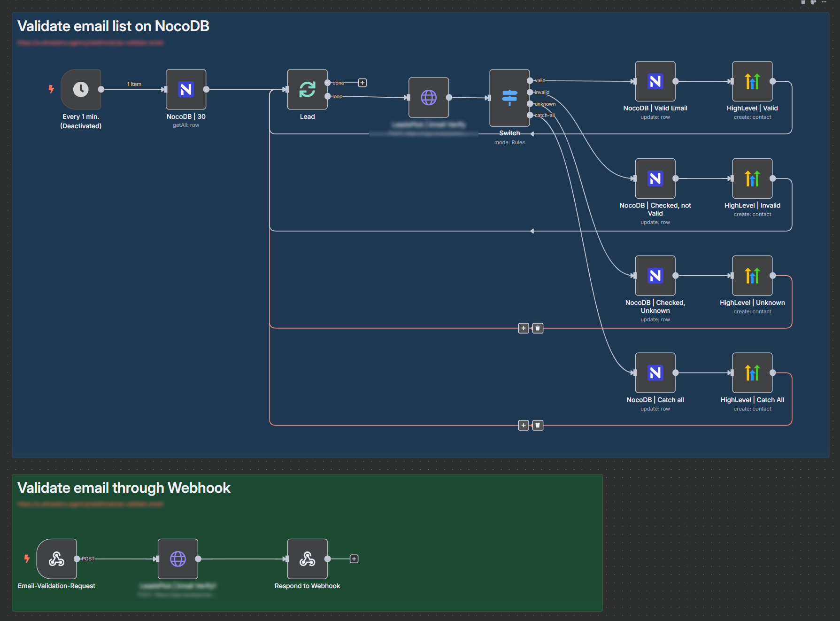
Task: Open the blurred link under the NocoDB sticky title
Action: point(91,43)
